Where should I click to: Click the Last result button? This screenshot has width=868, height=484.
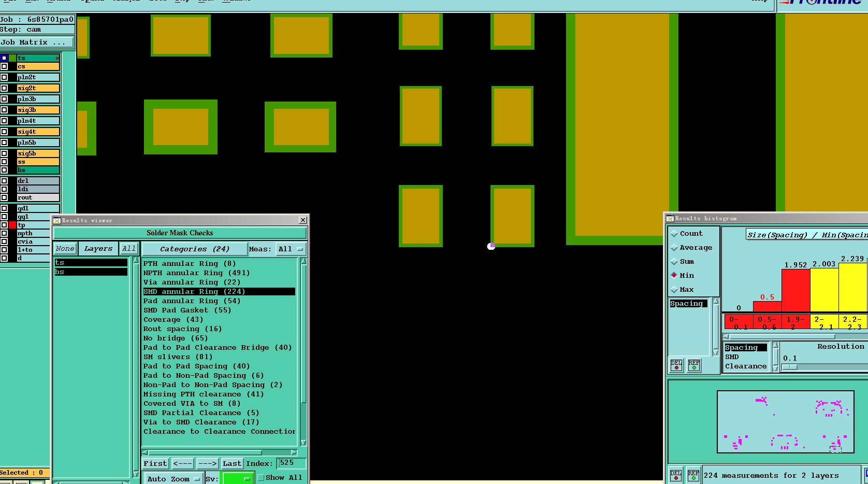point(232,463)
